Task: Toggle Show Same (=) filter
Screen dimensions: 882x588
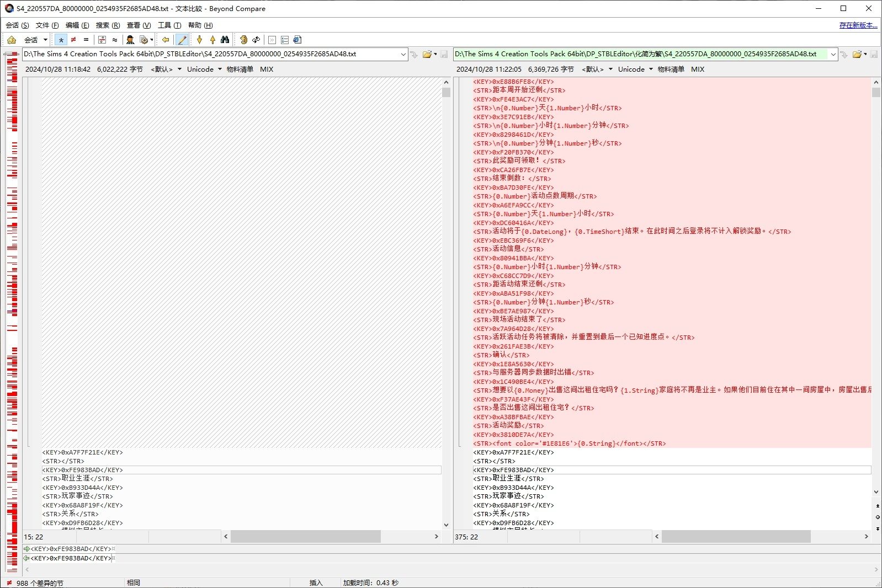Action: [86, 40]
